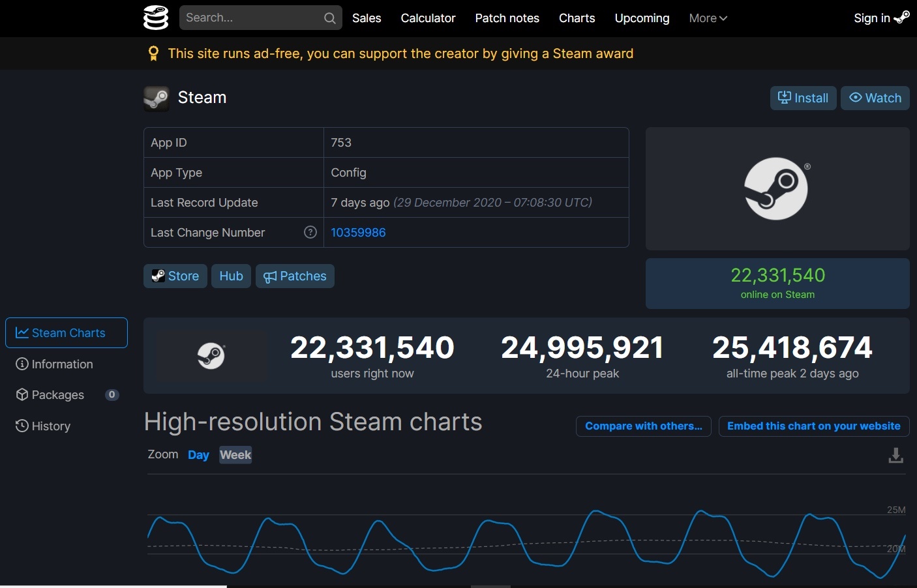Open the Store button

[175, 276]
